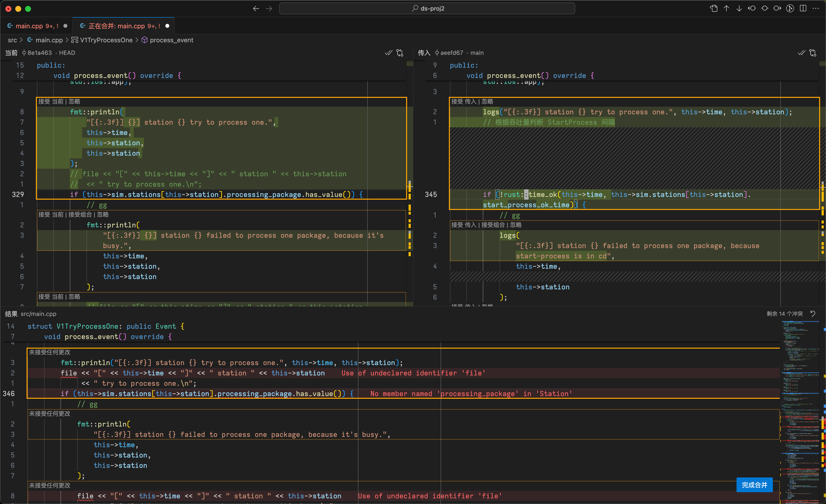The image size is (826, 504).
Task: Open the V1TryProcessOne breadcrumb dropdown
Action: point(106,40)
